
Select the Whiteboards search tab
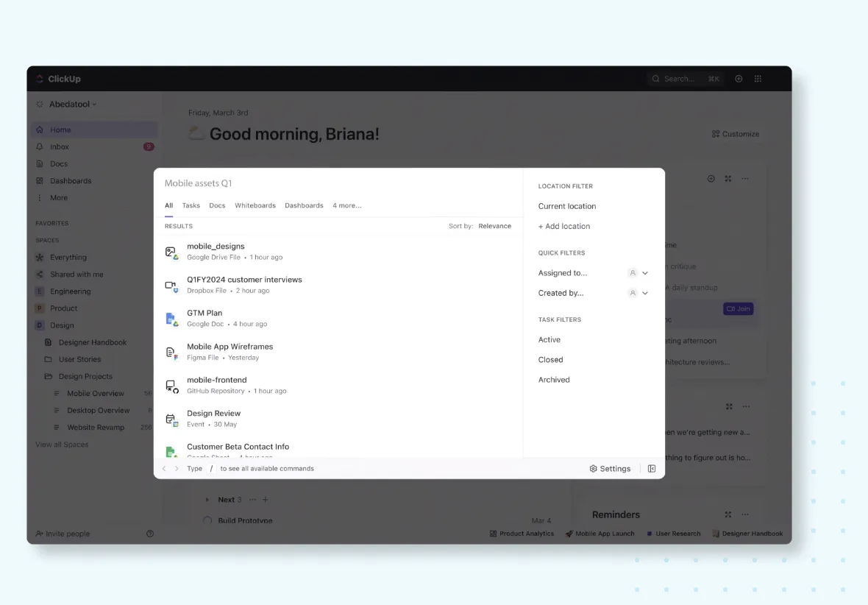[x=255, y=205]
